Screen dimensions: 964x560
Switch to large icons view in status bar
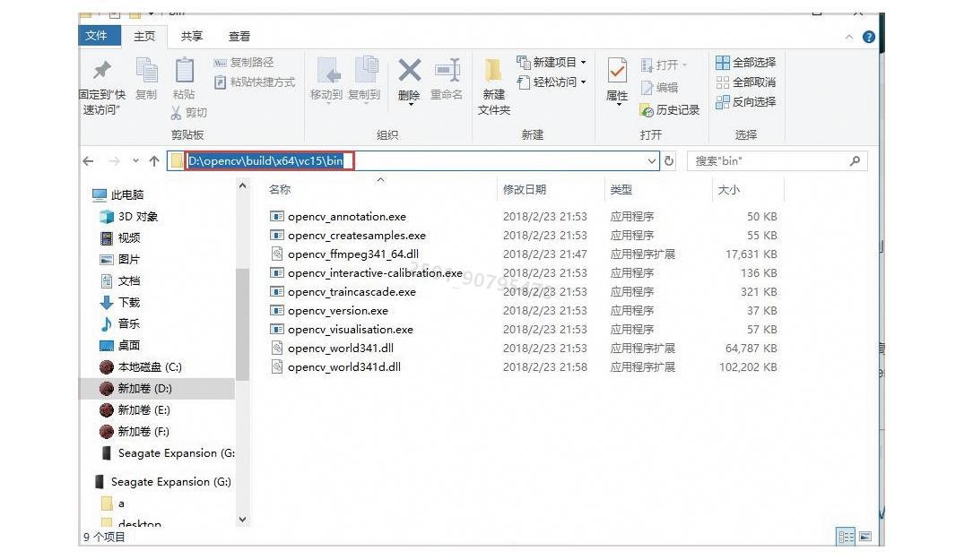[x=865, y=537]
